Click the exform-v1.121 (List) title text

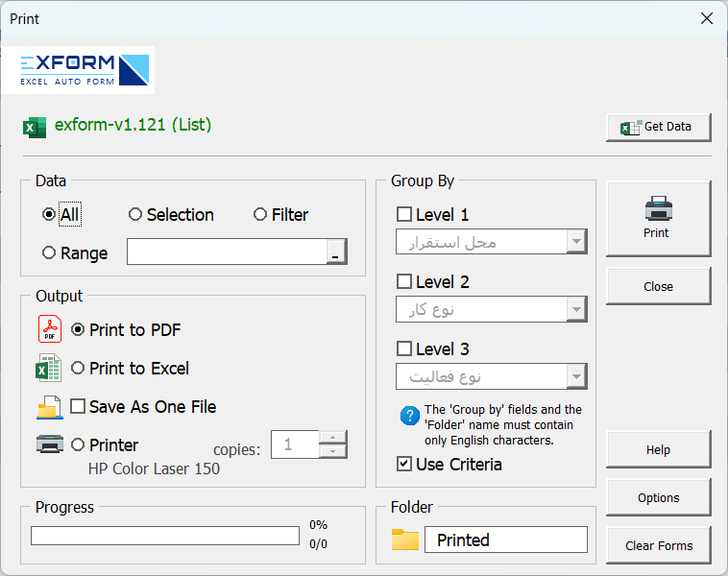pos(133,125)
